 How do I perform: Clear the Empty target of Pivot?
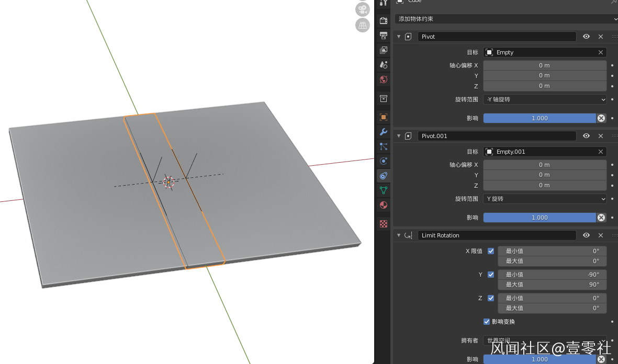[x=601, y=52]
